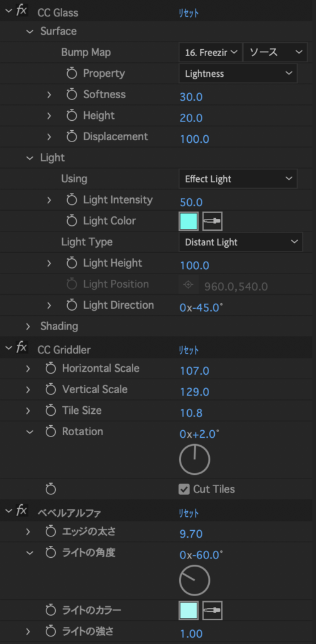This screenshot has height=644, width=316.
Task: Click the stopwatch next to Cut Tiles
Action: click(x=50, y=489)
